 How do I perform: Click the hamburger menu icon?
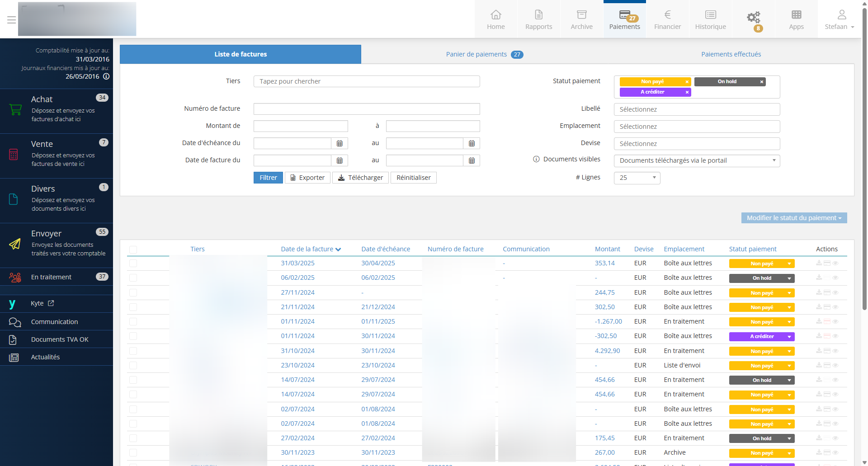coord(11,20)
